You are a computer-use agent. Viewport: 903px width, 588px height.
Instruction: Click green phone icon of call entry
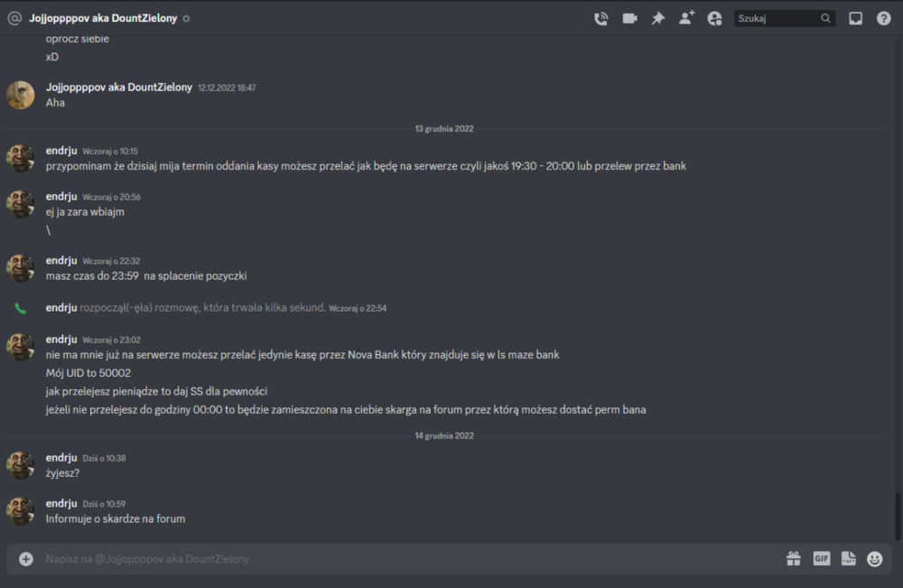coord(20,308)
